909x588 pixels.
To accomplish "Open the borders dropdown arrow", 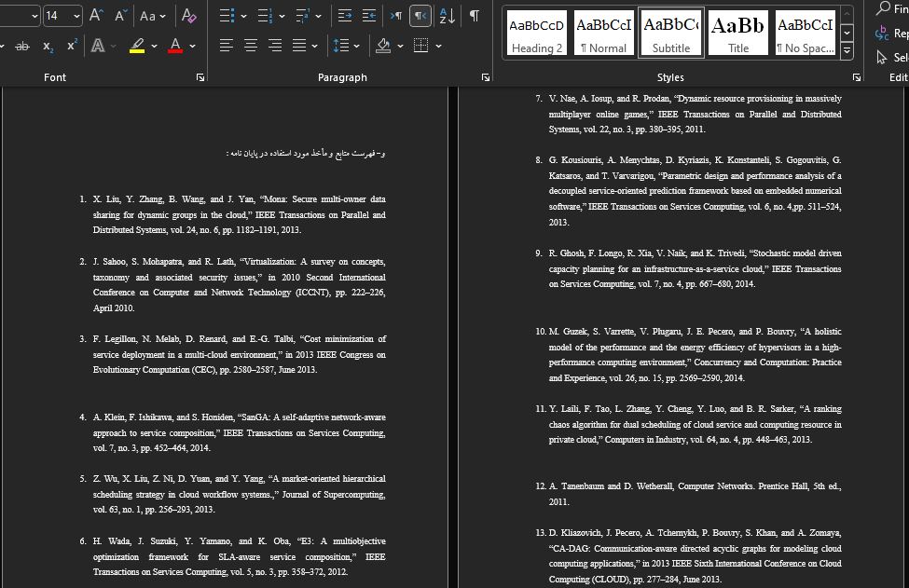I will (439, 46).
